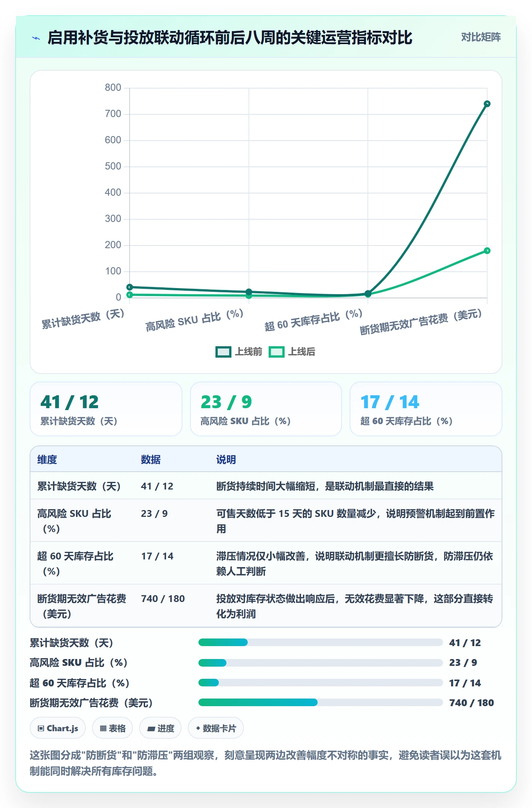Click the 超 60 天库存占比 progress bar
Screen dimensions: 532x808
click(x=320, y=683)
